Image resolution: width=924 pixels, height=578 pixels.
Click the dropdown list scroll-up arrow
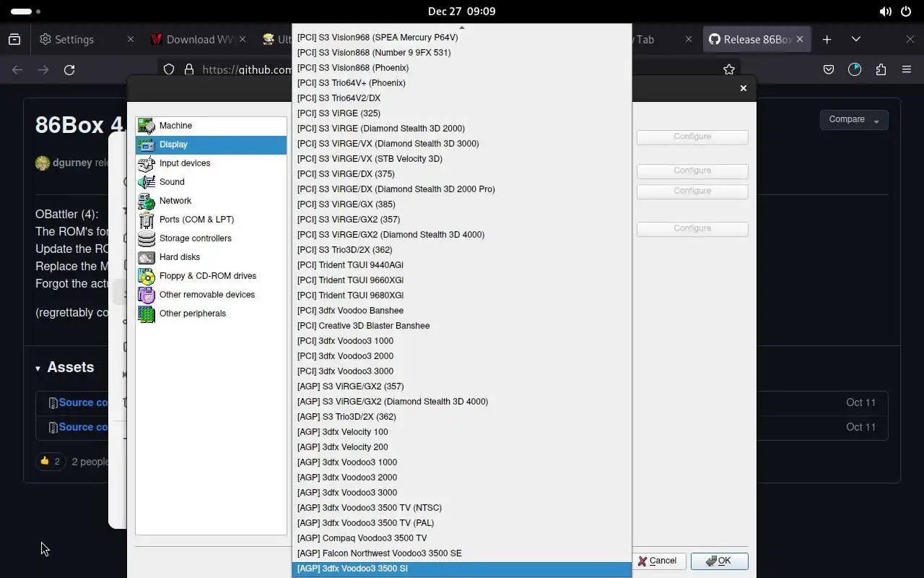coord(462,27)
